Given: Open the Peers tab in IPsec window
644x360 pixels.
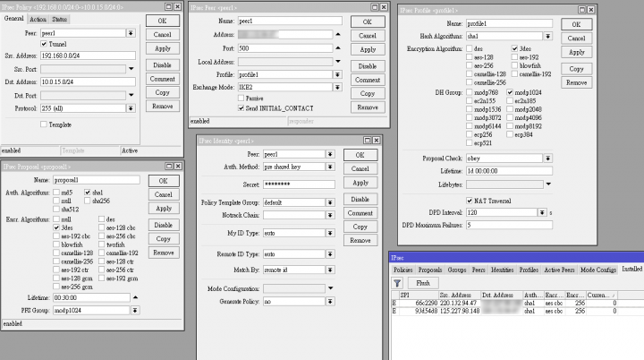Looking at the screenshot, I should pyautogui.click(x=479, y=270).
